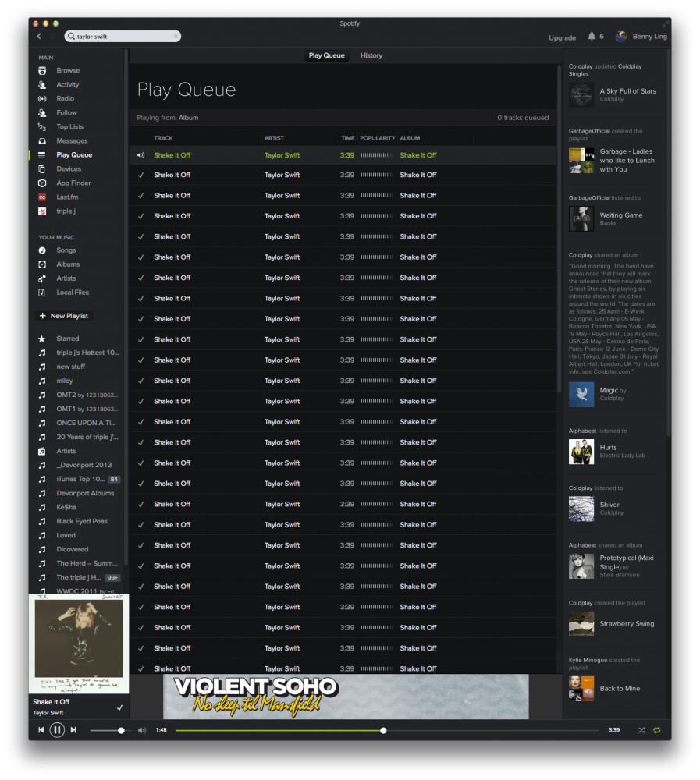Open the triple j app
This screenshot has width=700, height=780.
point(66,211)
